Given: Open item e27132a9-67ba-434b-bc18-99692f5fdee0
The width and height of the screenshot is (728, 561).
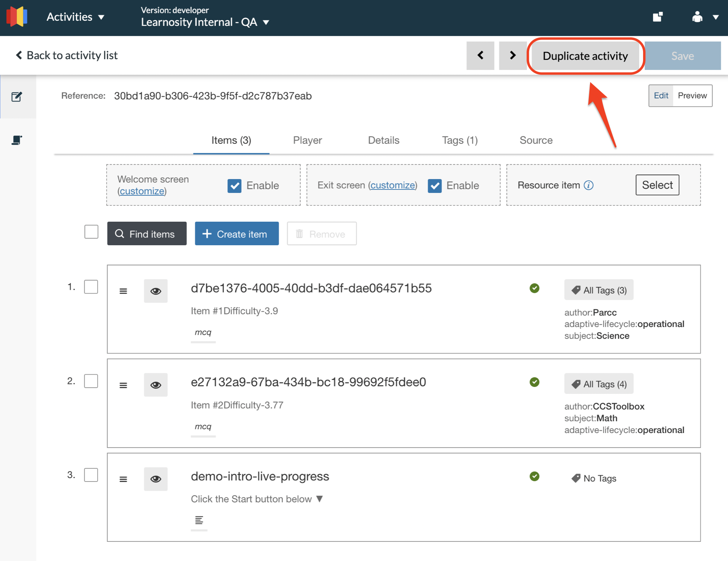Looking at the screenshot, I should (x=309, y=382).
